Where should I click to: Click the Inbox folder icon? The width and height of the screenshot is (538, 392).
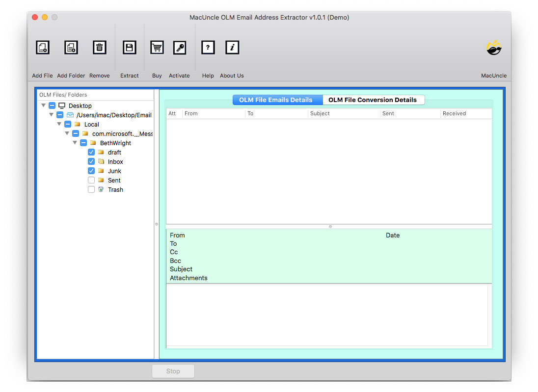[x=101, y=161]
